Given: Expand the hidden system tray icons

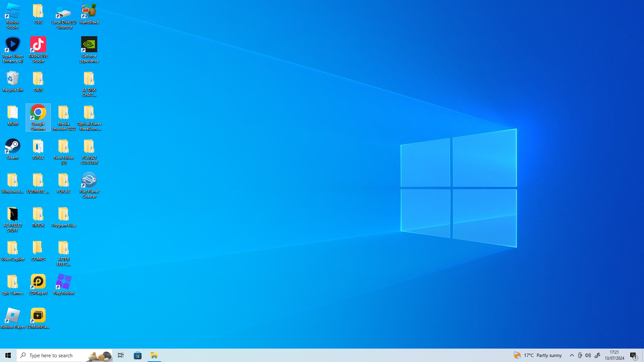Looking at the screenshot, I should (572, 355).
